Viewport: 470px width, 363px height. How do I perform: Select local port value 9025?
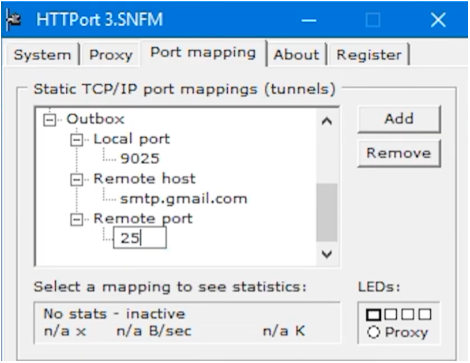(x=140, y=159)
